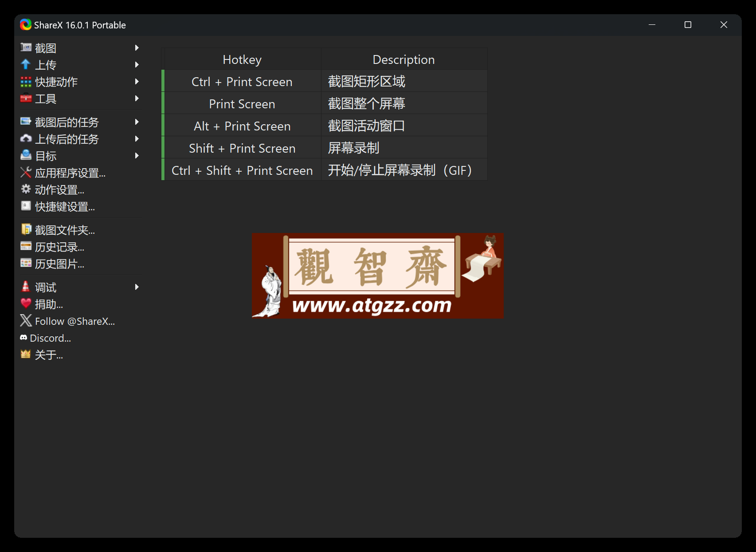Click the 截图后的任务 icon
The width and height of the screenshot is (756, 552).
pos(26,122)
